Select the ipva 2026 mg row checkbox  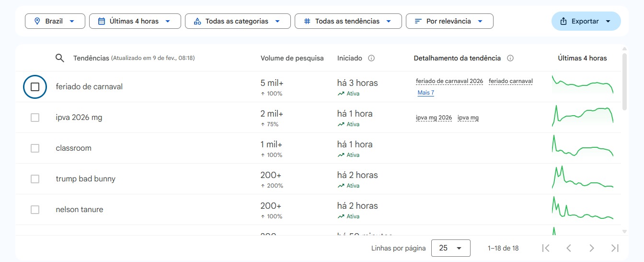point(35,118)
